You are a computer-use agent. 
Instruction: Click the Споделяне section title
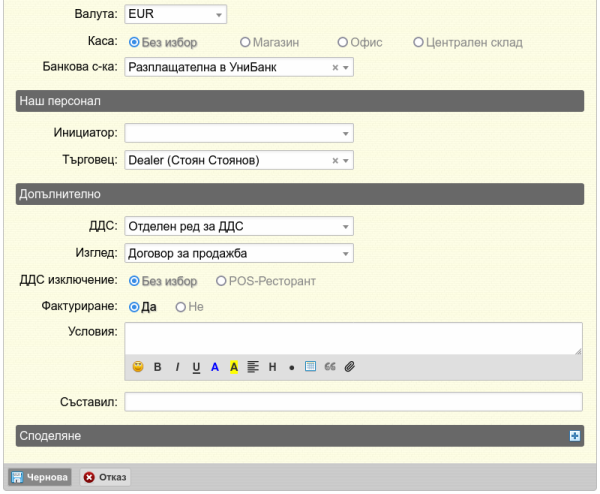50,436
